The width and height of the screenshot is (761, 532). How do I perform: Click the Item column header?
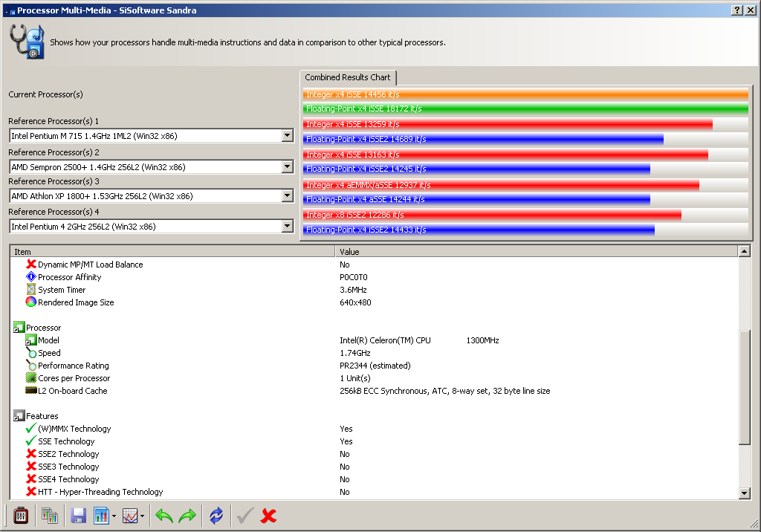[172, 251]
